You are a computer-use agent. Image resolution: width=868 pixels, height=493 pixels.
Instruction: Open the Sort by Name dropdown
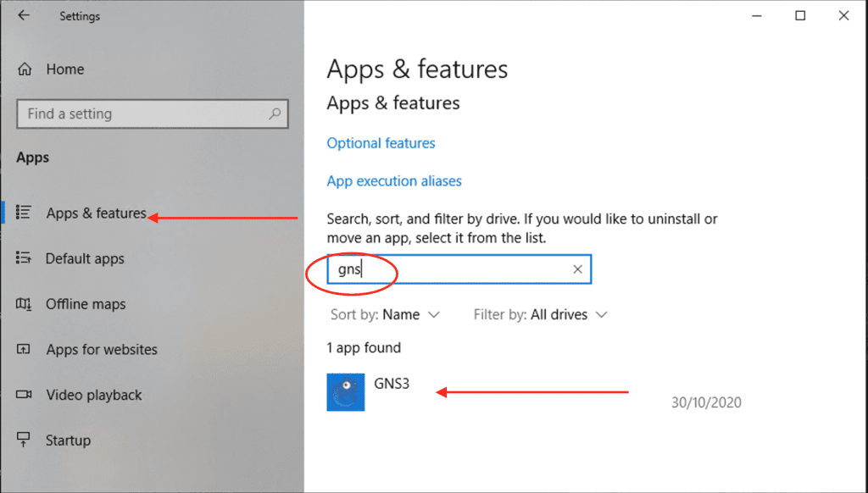pos(386,314)
